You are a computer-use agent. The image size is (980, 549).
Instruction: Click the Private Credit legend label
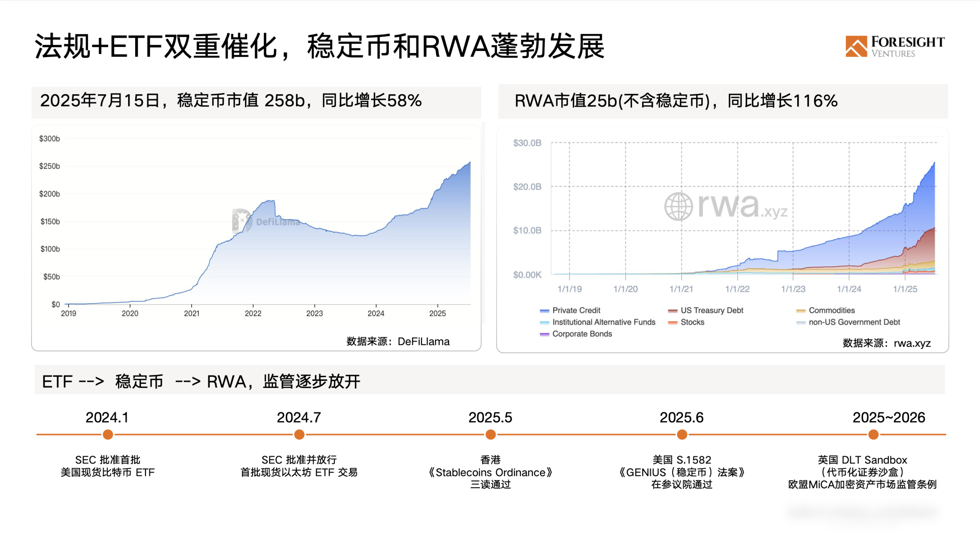point(576,310)
